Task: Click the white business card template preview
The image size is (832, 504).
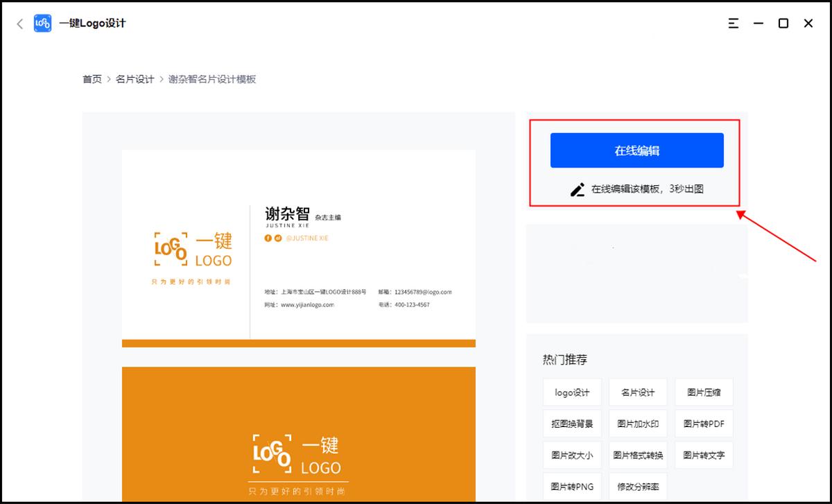Action: 298,246
